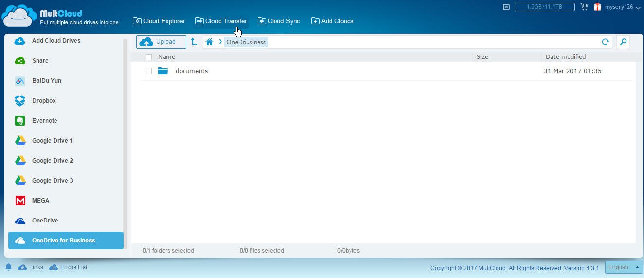
Task: Click the Links cloud icon
Action: [22, 267]
